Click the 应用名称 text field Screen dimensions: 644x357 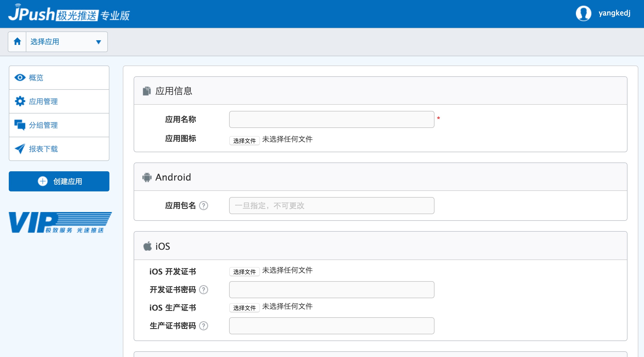pos(332,119)
